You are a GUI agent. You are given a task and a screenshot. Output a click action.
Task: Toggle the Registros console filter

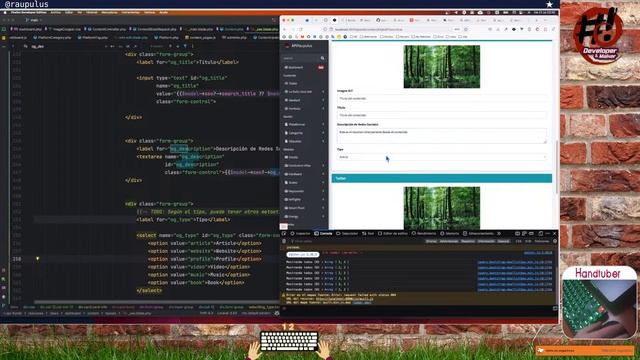[468, 241]
